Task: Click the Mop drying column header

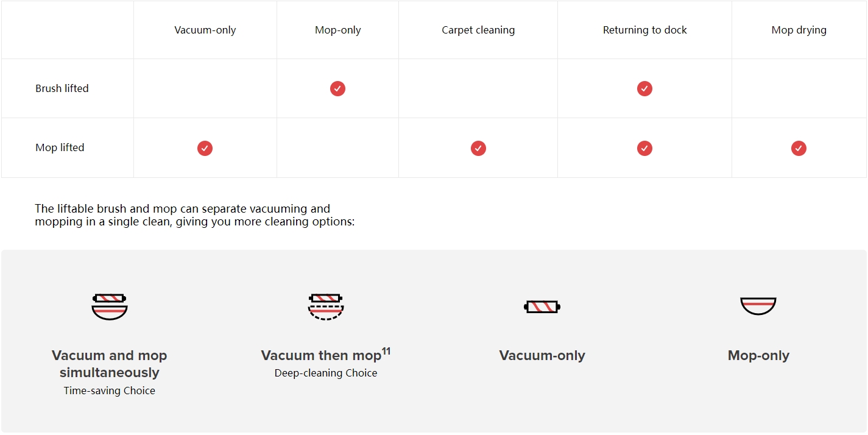Action: 799,30
